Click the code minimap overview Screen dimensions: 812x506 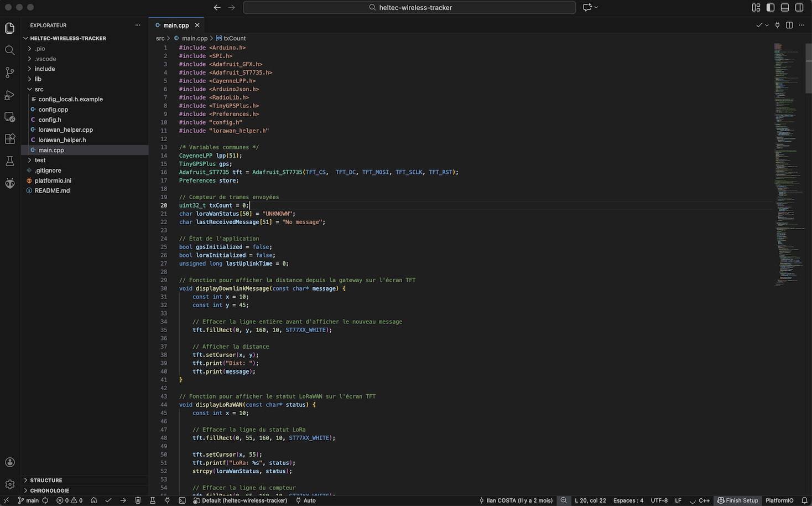pos(785,166)
